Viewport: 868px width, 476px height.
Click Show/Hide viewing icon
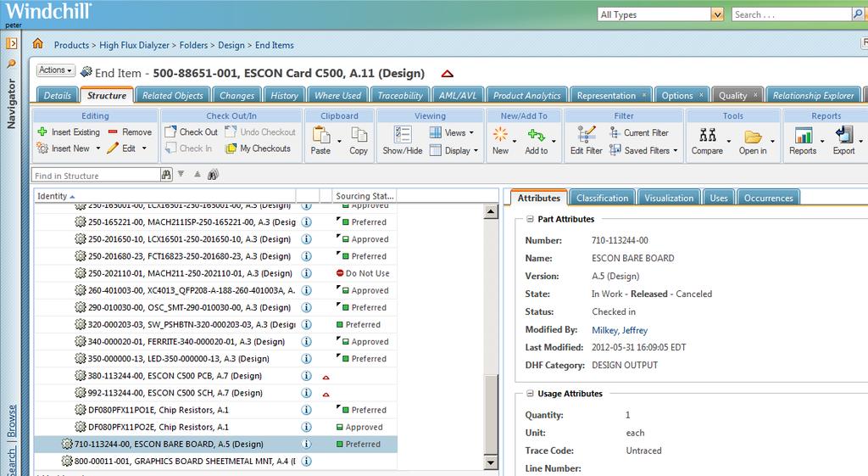coord(403,135)
